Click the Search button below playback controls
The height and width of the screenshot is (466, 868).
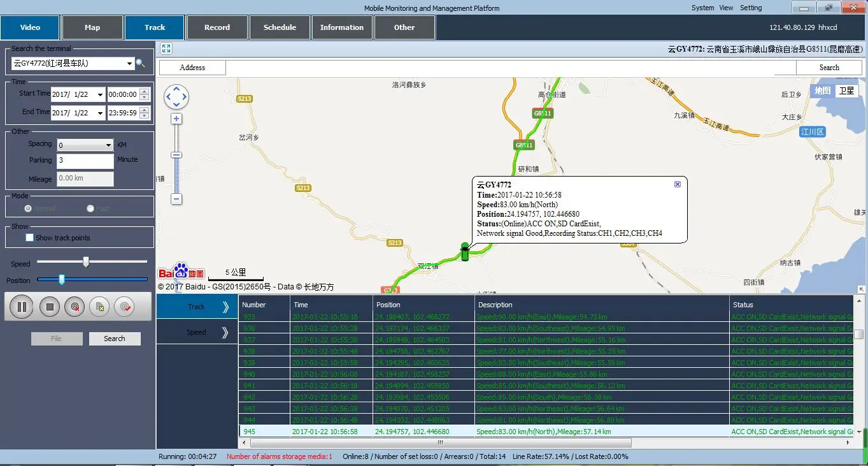tap(115, 339)
